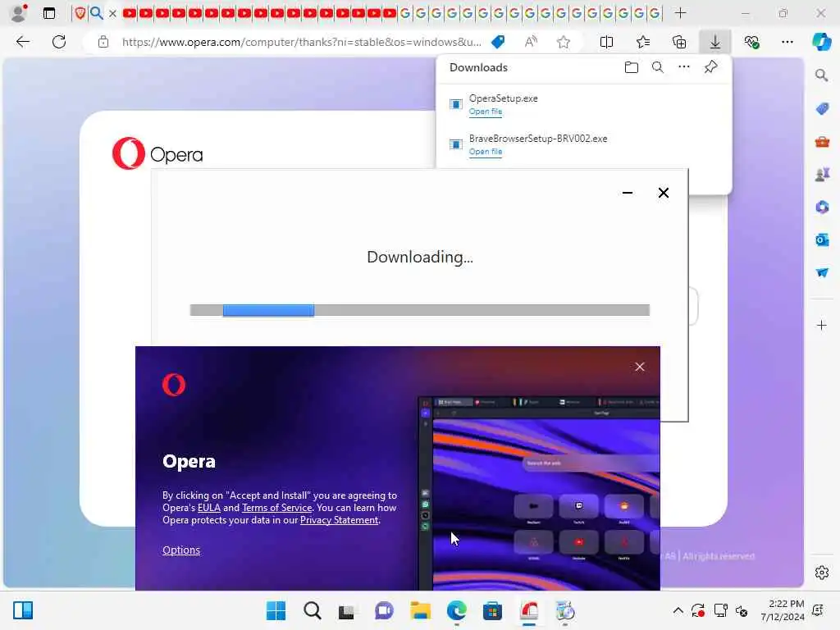Close the Opera downloading dialog
This screenshot has width=840, height=630.
pos(663,193)
